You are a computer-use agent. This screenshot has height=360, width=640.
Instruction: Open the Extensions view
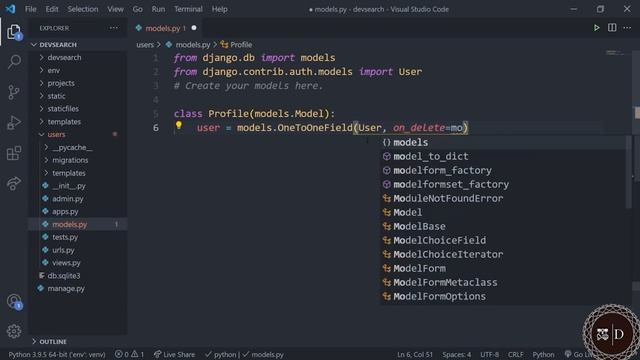tap(14, 153)
